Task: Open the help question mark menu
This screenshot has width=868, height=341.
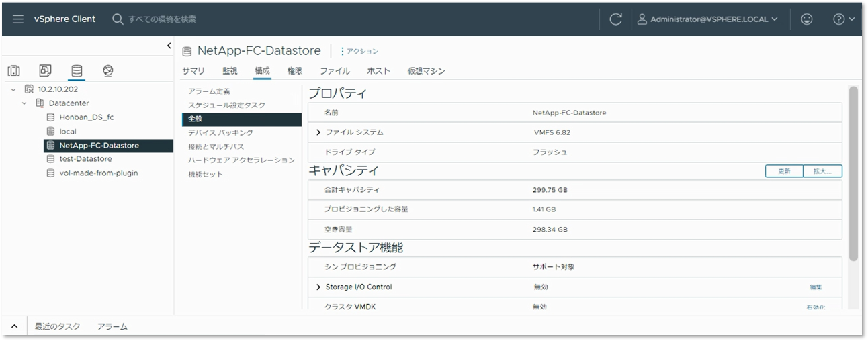Action: coord(844,19)
